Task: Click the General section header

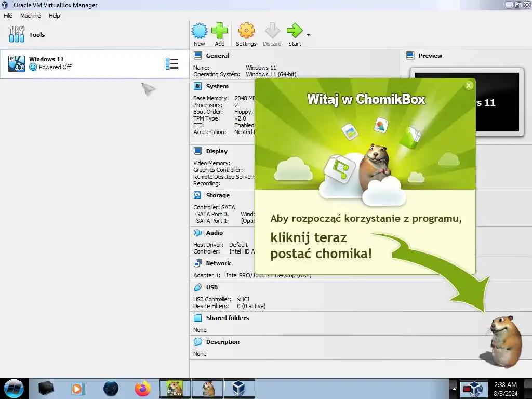Action: (x=218, y=56)
